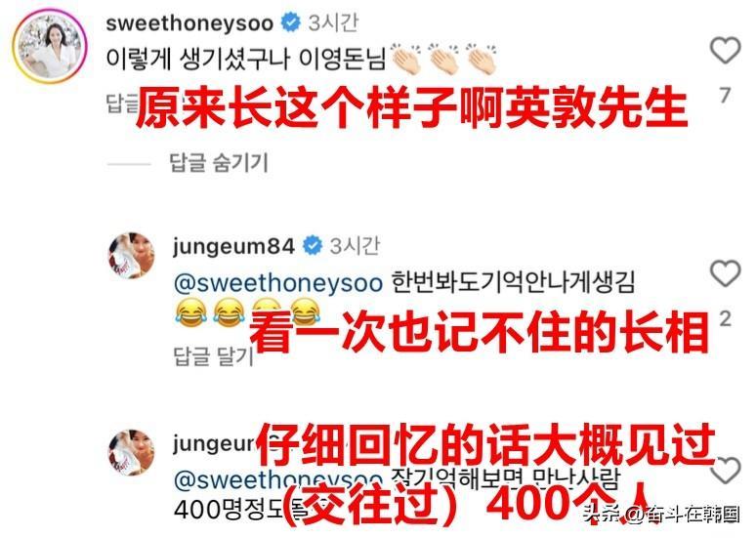Image resolution: width=756 pixels, height=538 pixels.
Task: Follow the @sweethoneysoo mention in the bottom reply
Action: [278, 479]
